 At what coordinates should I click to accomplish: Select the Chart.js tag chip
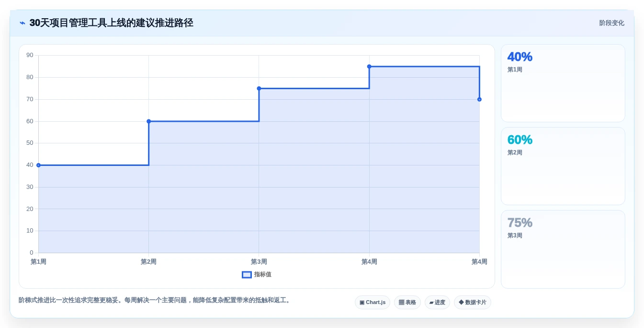(373, 303)
